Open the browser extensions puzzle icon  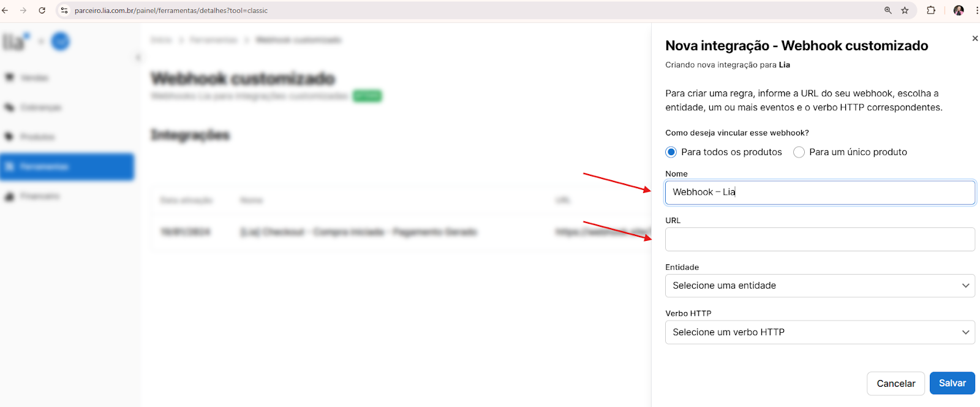pyautogui.click(x=931, y=10)
